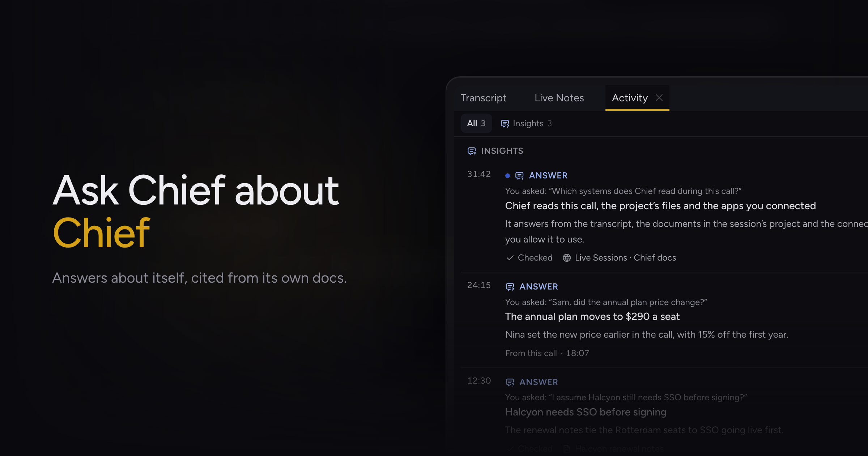Click the INSIGHTS section label
The width and height of the screenshot is (868, 456).
[x=502, y=151]
